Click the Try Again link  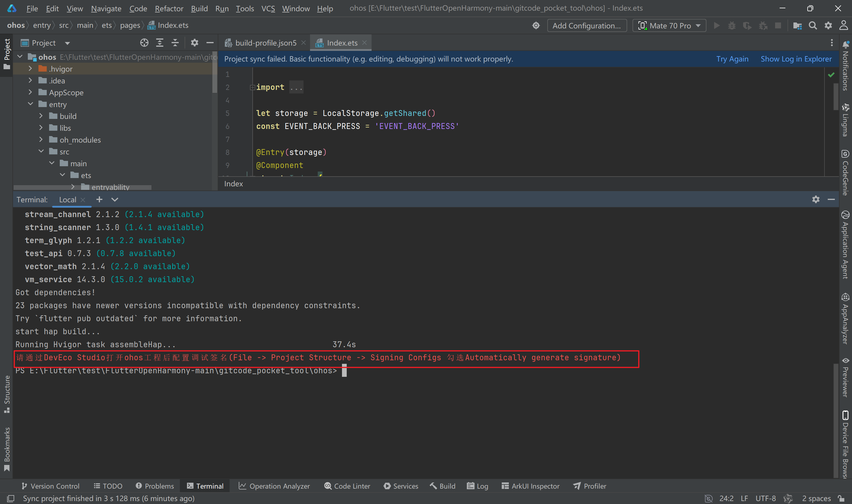732,59
